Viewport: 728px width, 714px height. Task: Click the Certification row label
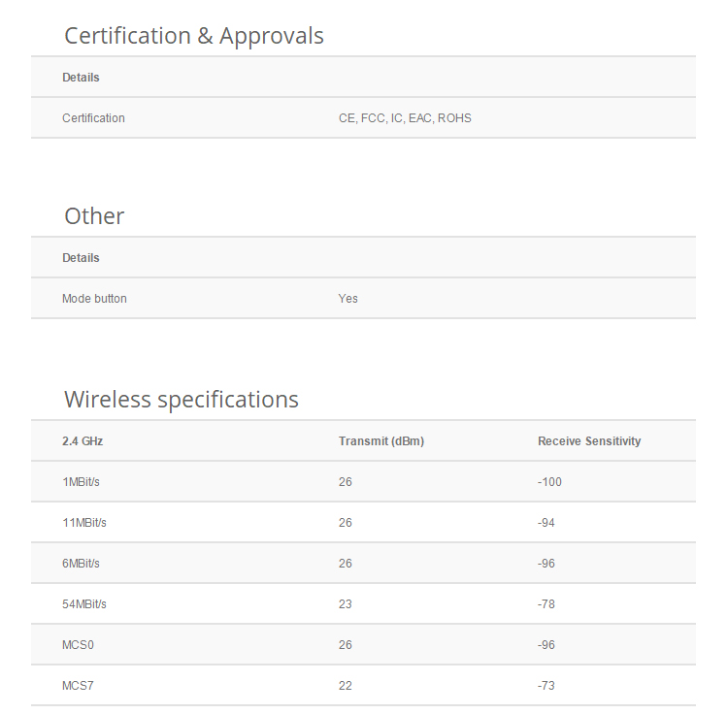93,118
